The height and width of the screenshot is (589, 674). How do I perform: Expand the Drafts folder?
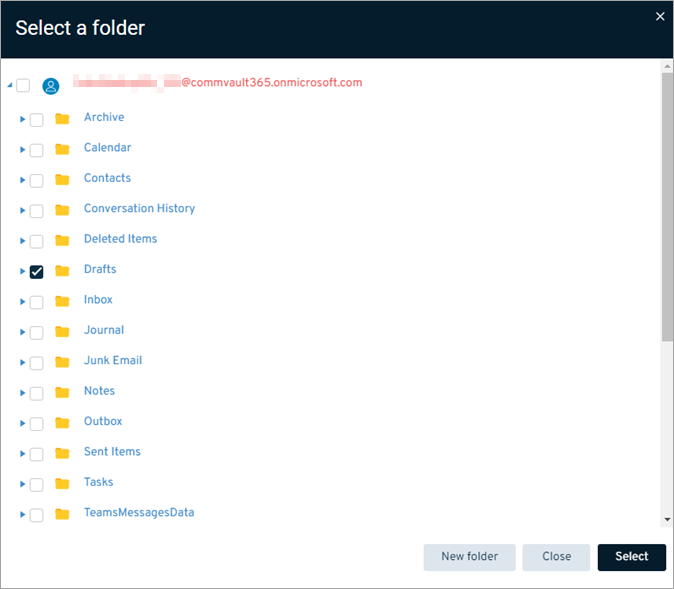[x=22, y=272]
